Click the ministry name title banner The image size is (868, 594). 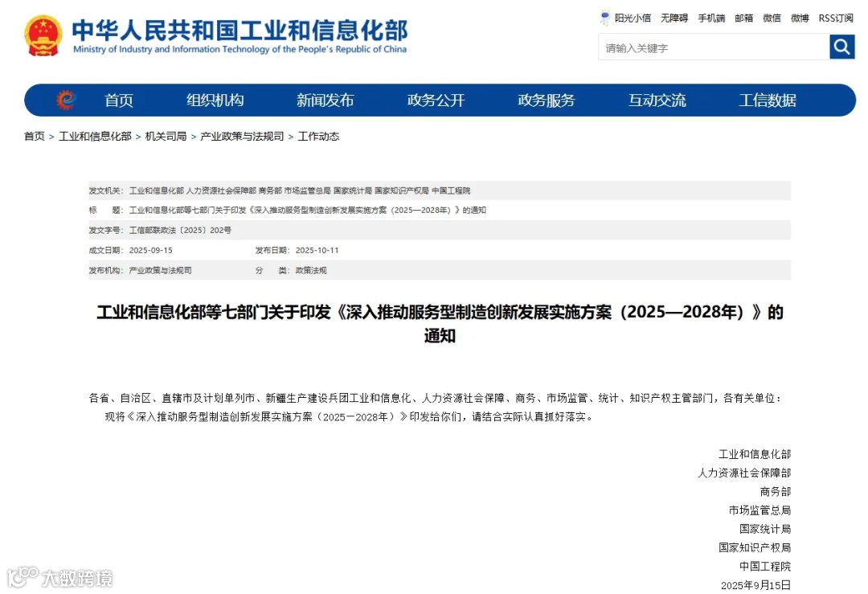240,36
